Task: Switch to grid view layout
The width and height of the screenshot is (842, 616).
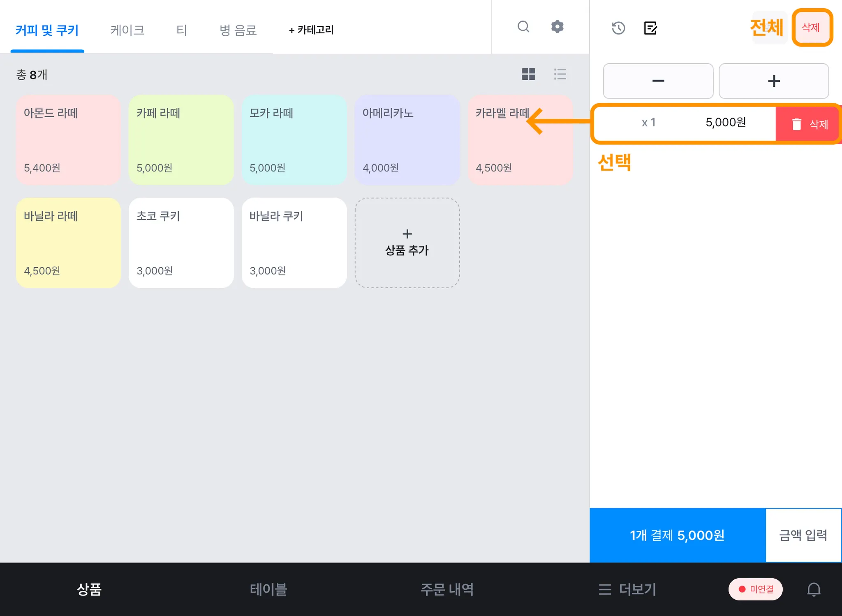Action: point(528,74)
